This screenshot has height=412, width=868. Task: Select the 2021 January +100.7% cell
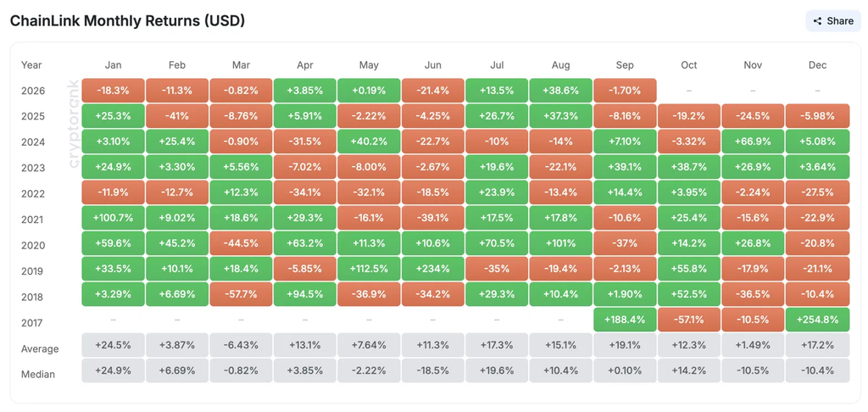114,218
